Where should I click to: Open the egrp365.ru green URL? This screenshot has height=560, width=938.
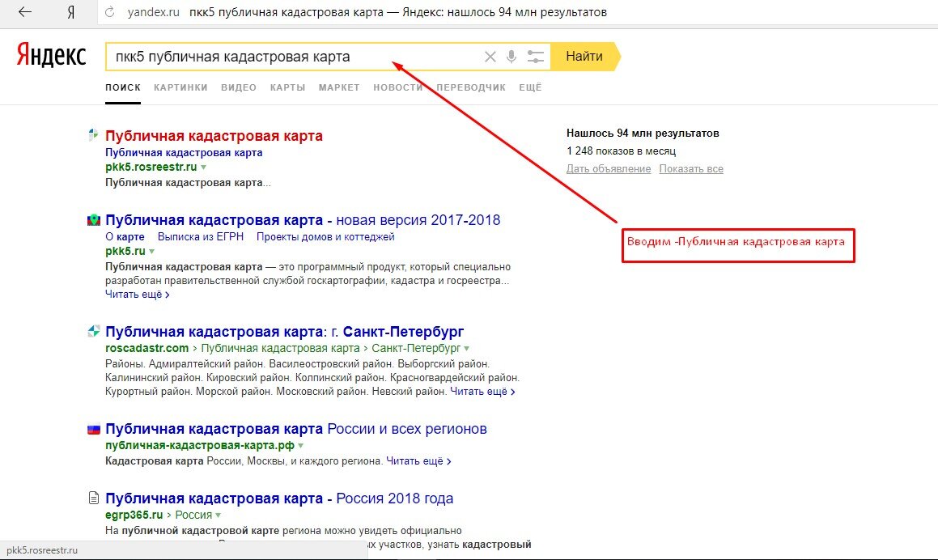click(134, 515)
